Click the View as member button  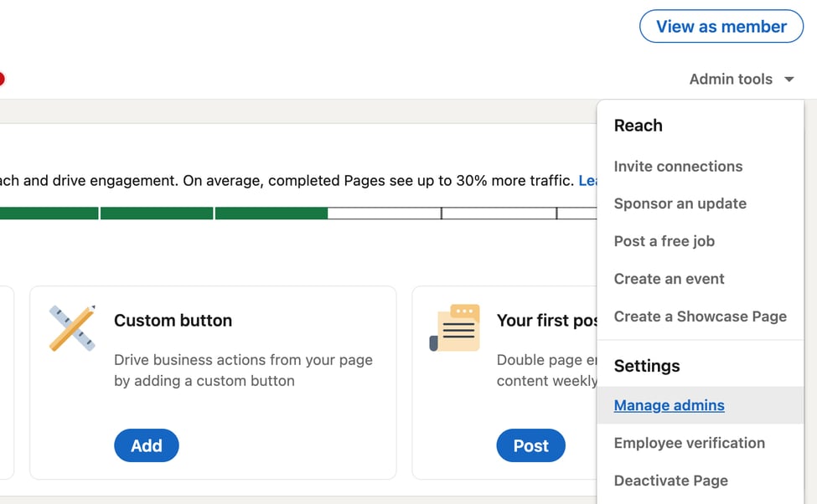pyautogui.click(x=721, y=26)
